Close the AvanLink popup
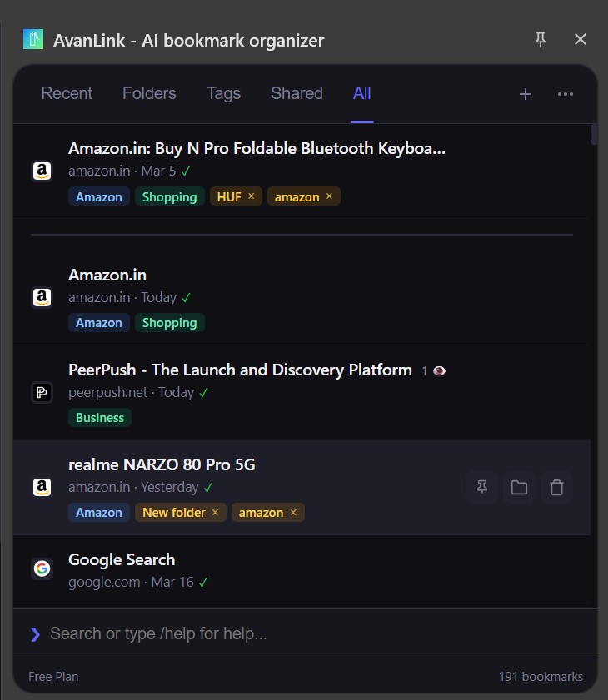This screenshot has height=700, width=608. coord(581,39)
